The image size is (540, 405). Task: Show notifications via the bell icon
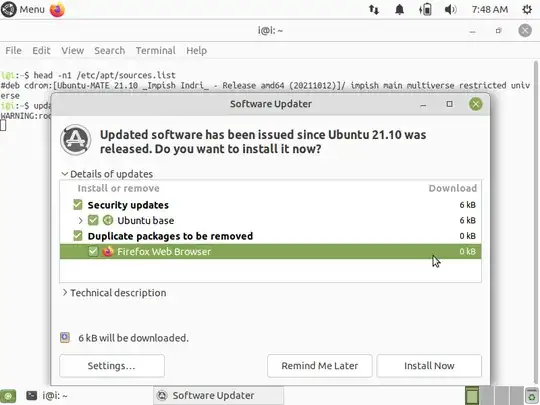click(x=399, y=10)
